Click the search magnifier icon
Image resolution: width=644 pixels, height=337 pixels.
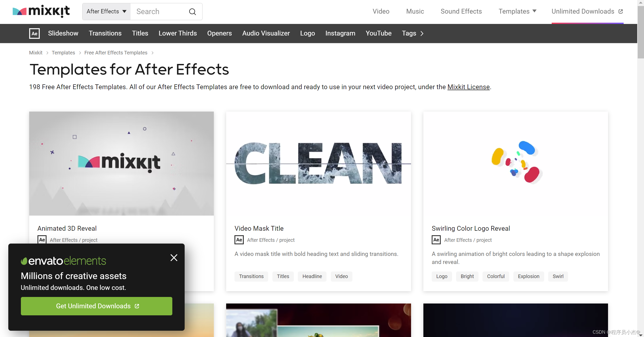[192, 12]
